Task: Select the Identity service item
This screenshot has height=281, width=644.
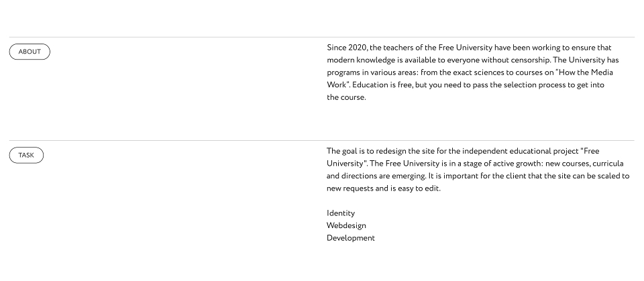Action: pos(341,213)
